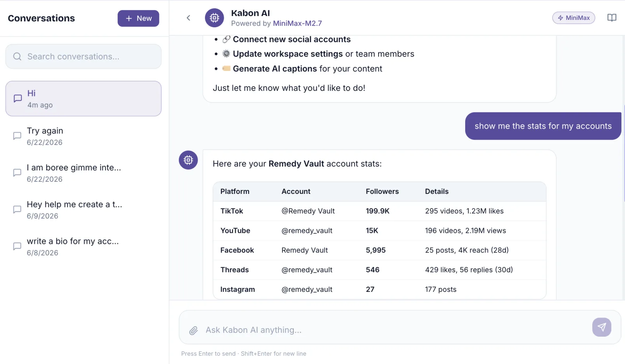Viewport: 625px width, 364px height.
Task: Open the 'write a bio for my acc...' conversation
Action: (x=83, y=247)
